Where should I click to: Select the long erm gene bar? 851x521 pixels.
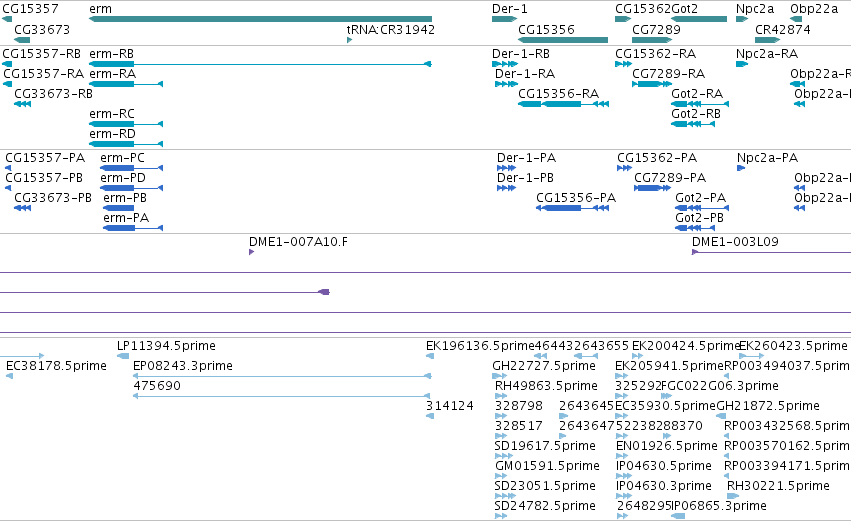260,19
